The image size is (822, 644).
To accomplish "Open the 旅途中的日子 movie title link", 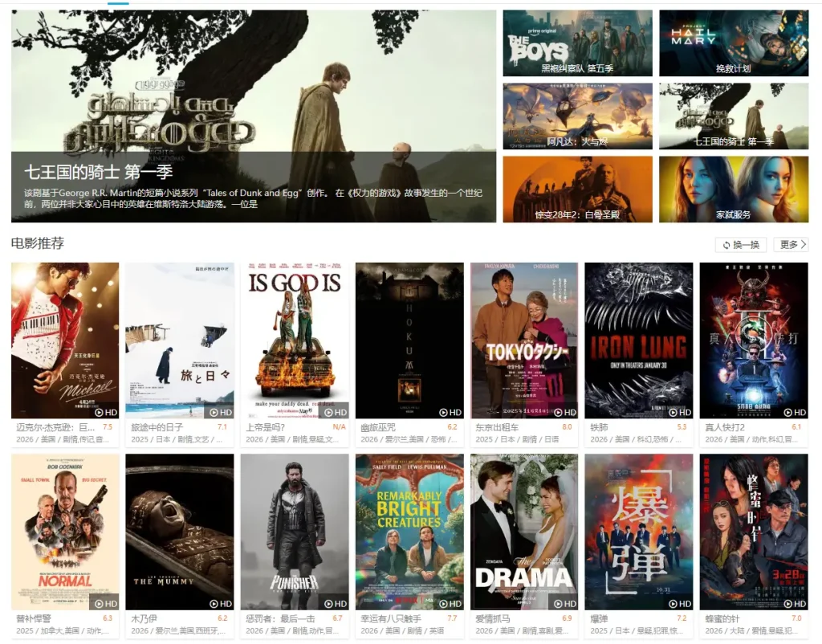I will [157, 427].
